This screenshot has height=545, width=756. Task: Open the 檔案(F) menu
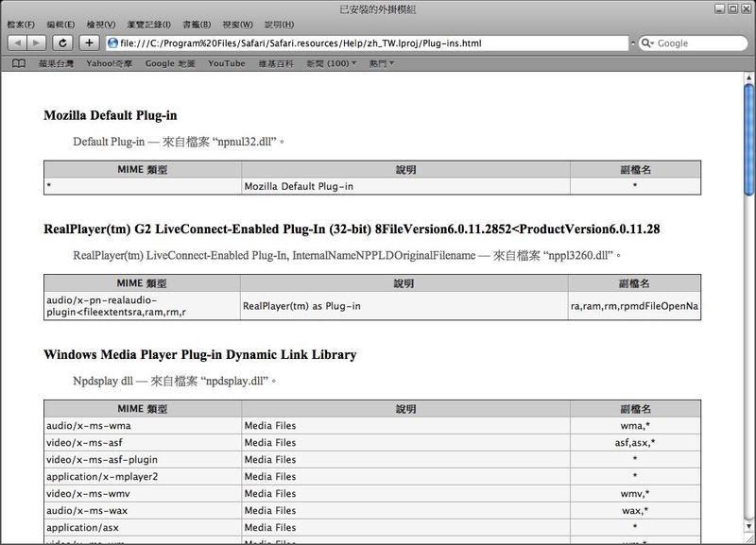[21, 25]
